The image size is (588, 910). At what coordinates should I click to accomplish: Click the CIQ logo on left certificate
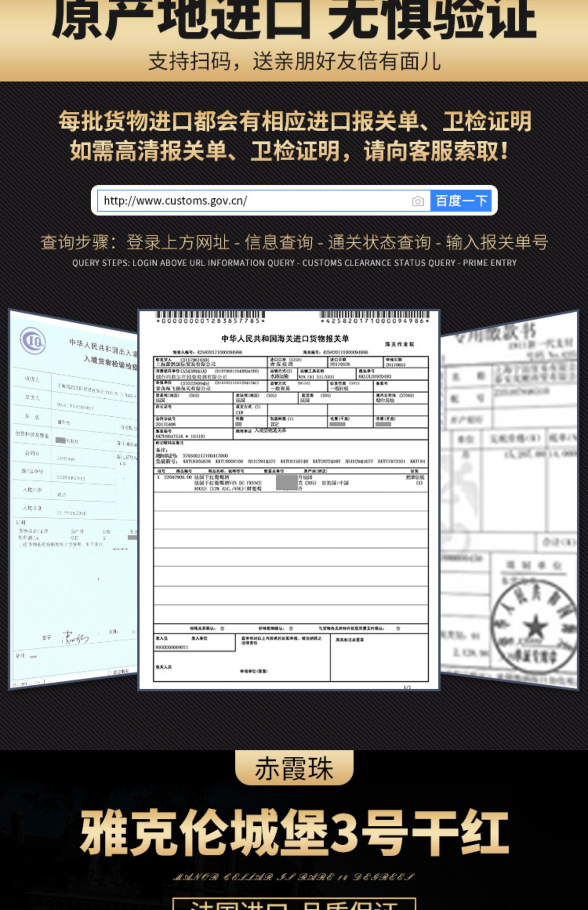coord(33,341)
